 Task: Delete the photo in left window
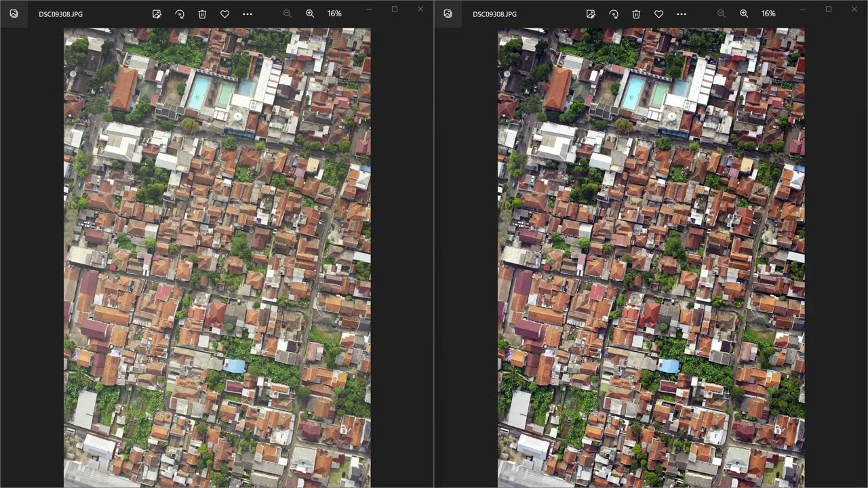click(202, 14)
